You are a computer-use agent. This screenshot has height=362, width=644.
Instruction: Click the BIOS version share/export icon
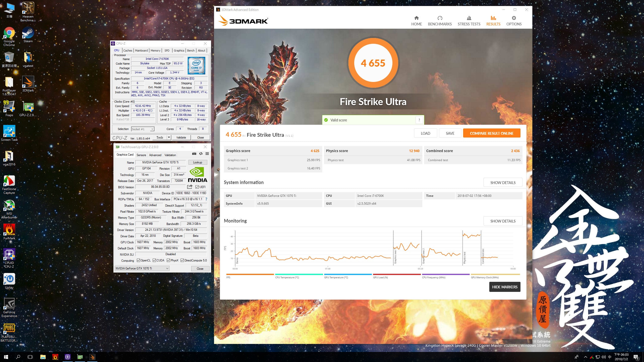[x=190, y=187]
